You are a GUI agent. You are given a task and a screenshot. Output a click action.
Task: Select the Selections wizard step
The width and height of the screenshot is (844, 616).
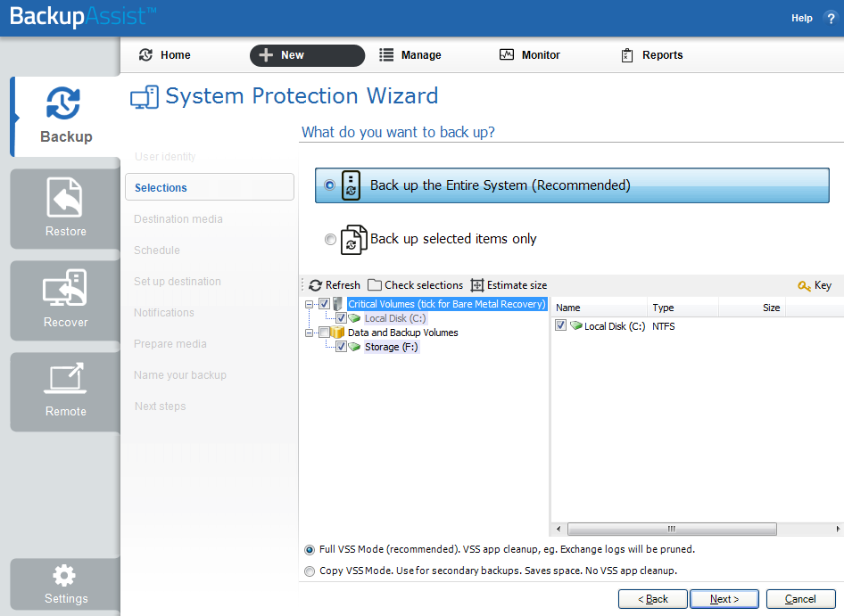pyautogui.click(x=210, y=187)
